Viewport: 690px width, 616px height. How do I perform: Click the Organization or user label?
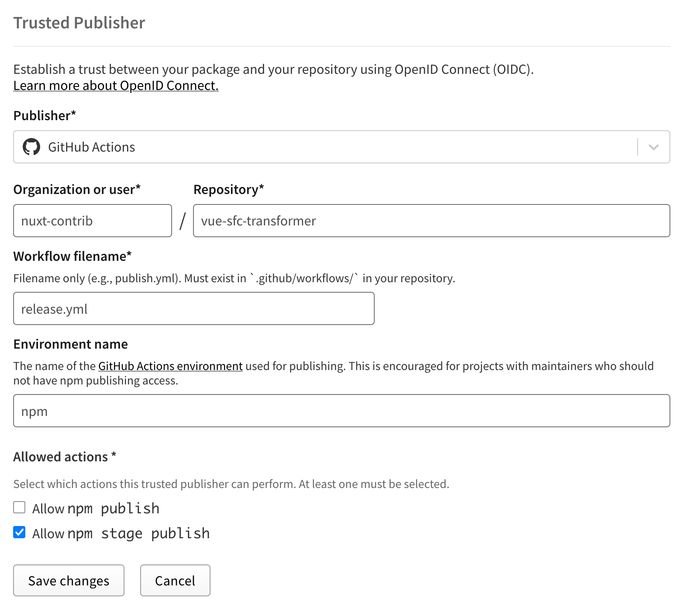tap(77, 189)
